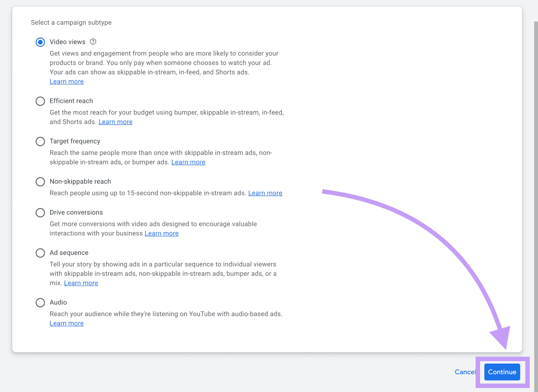Select the Ad sequence subtype
Viewport: 538px width, 392px height.
[x=40, y=253]
